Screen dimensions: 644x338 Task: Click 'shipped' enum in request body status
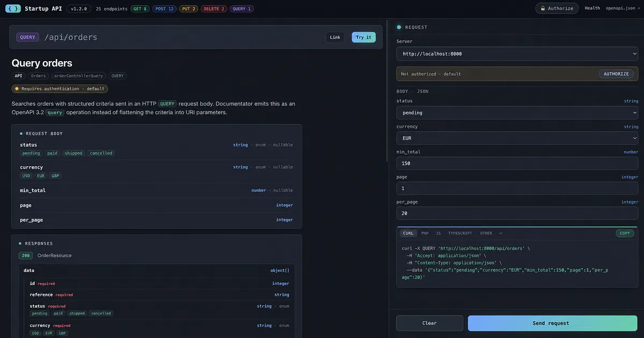click(x=74, y=153)
